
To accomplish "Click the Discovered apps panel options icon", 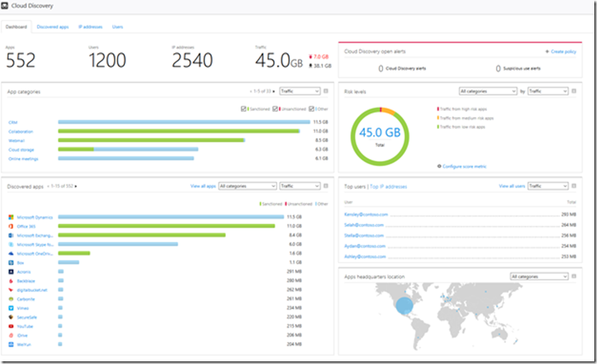I will pyautogui.click(x=326, y=186).
